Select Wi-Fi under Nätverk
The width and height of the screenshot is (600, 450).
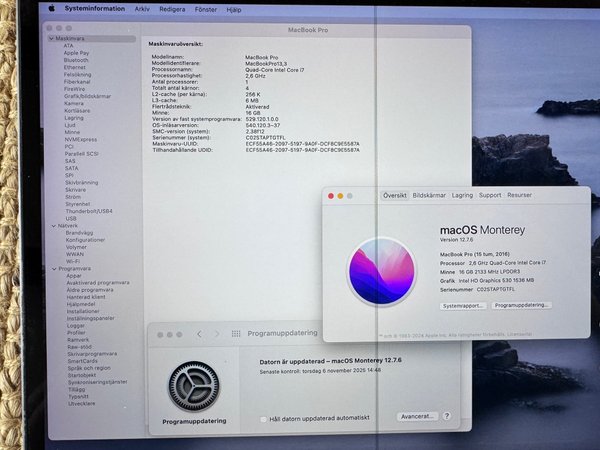coord(73,261)
